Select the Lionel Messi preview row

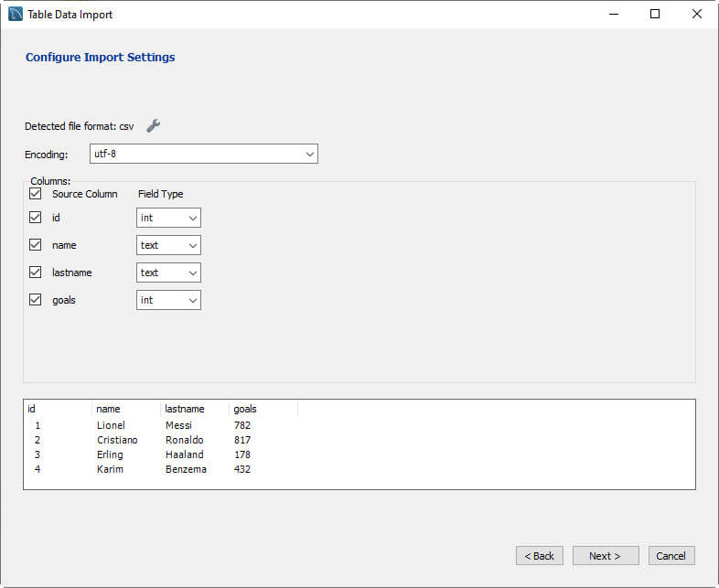click(137, 425)
